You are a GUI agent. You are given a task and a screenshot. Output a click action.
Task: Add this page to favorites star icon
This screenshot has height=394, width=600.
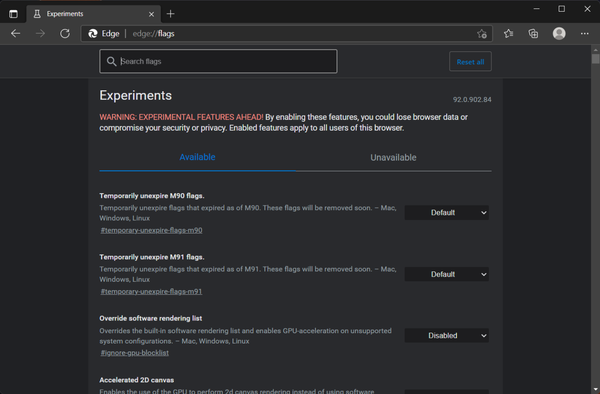(482, 34)
